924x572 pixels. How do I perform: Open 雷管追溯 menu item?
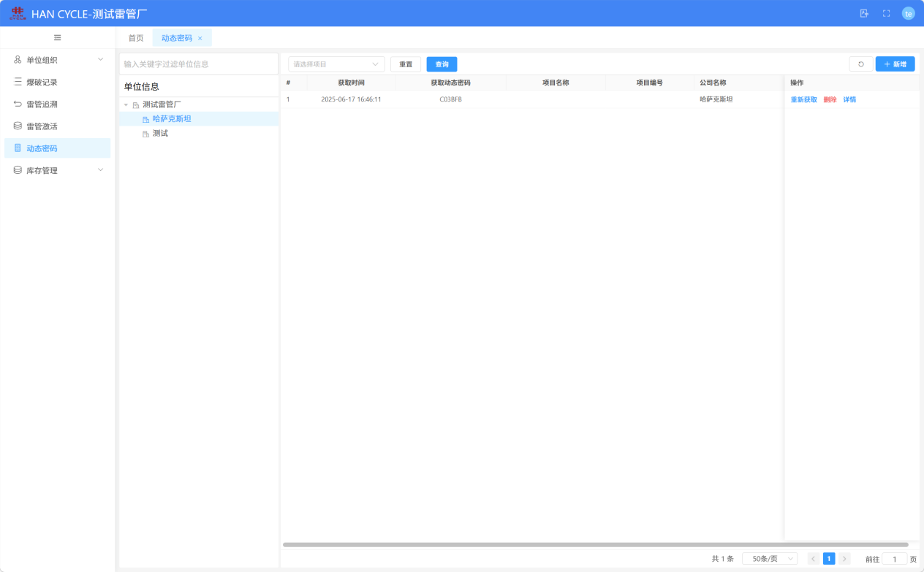(57, 104)
